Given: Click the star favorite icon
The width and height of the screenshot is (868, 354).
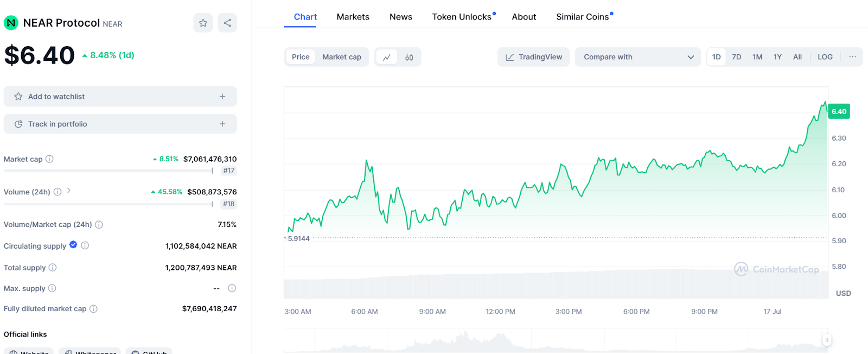Looking at the screenshot, I should (x=203, y=23).
